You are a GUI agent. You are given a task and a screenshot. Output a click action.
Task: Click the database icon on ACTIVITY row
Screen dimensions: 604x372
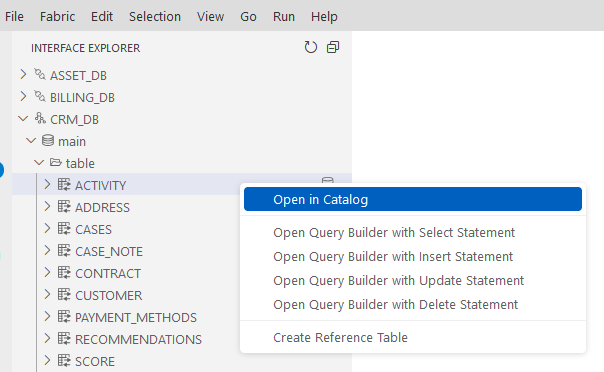tap(327, 180)
